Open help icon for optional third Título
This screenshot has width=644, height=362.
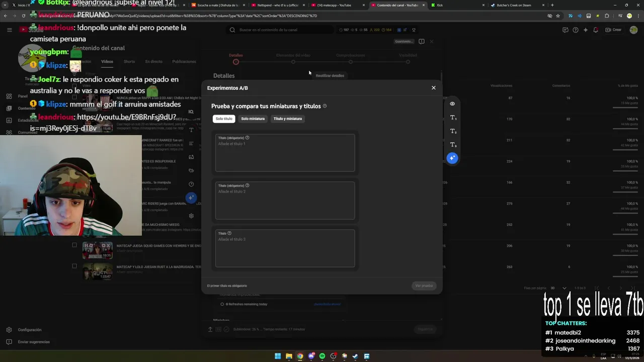(229, 233)
